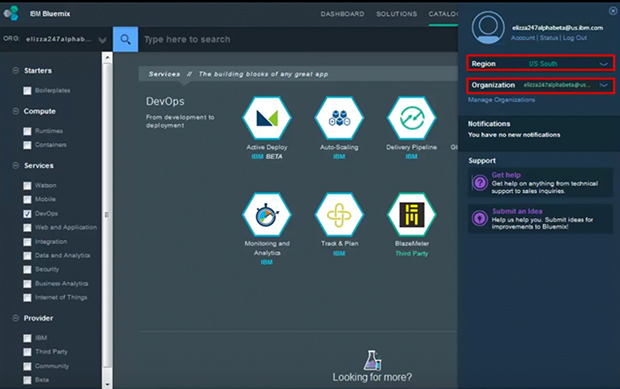Click the user profile avatar icon
This screenshot has height=389, width=620.
point(488,27)
